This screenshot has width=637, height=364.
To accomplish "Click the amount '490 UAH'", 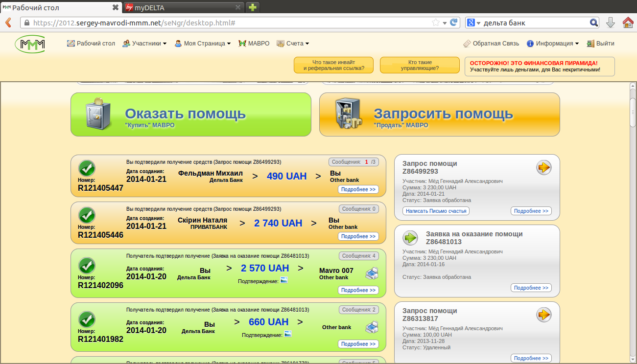I will point(287,176).
